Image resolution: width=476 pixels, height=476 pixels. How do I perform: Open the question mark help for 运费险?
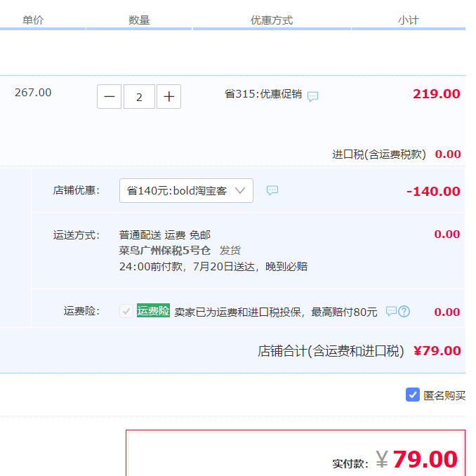(x=404, y=311)
